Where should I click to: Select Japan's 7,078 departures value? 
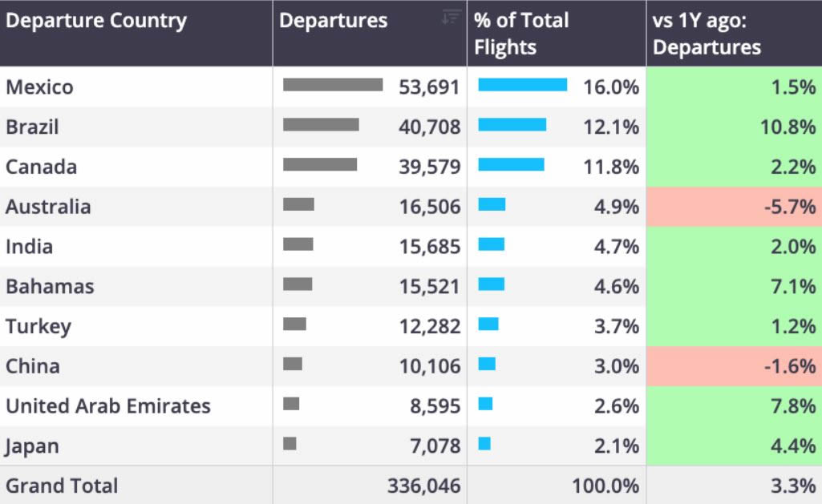click(435, 446)
